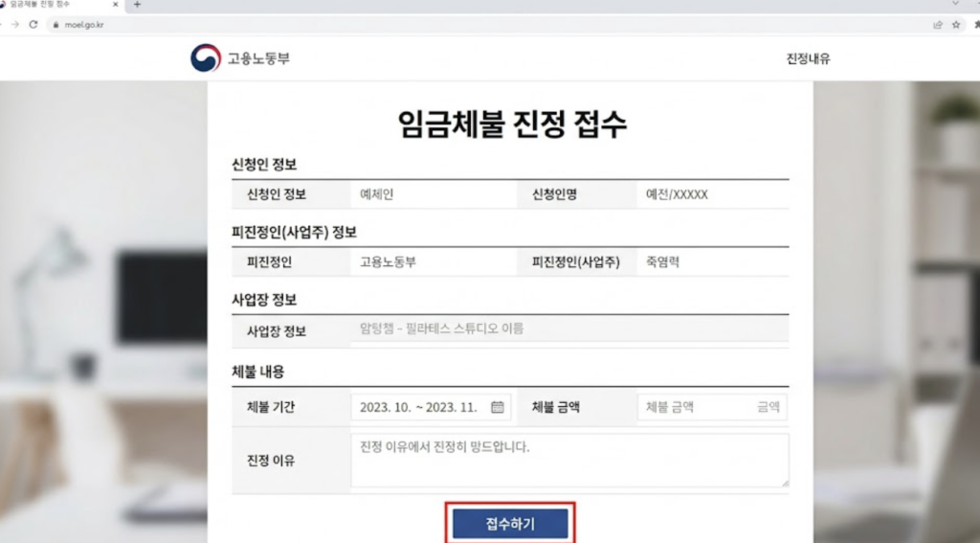980x543 pixels.
Task: Focus the 체불 금액 amount input
Action: pos(712,407)
